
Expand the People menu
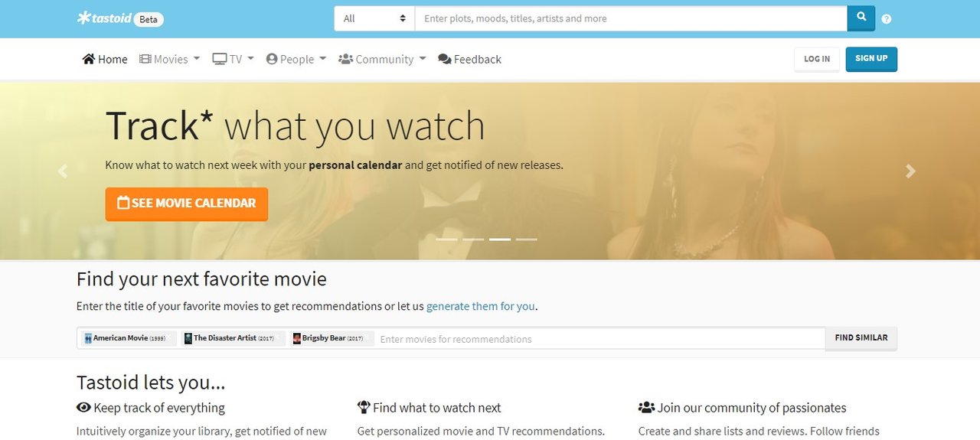click(x=296, y=59)
